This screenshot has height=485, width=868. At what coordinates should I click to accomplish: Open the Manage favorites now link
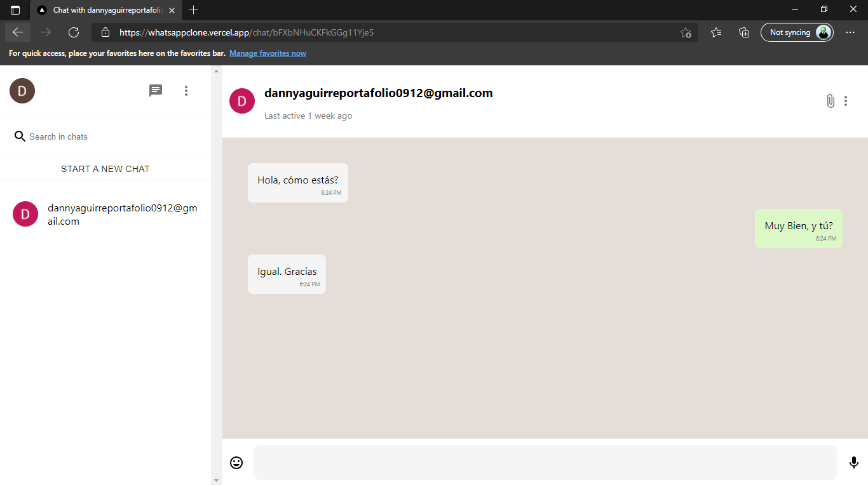point(268,53)
